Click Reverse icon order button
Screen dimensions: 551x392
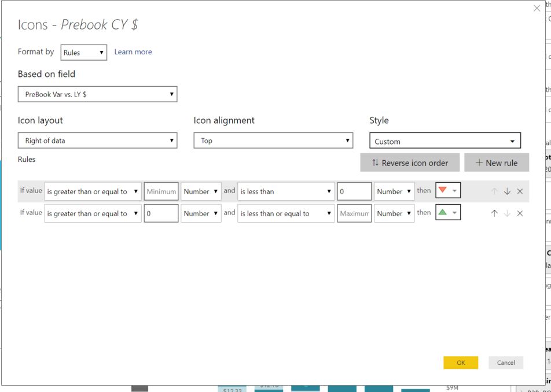coord(410,162)
